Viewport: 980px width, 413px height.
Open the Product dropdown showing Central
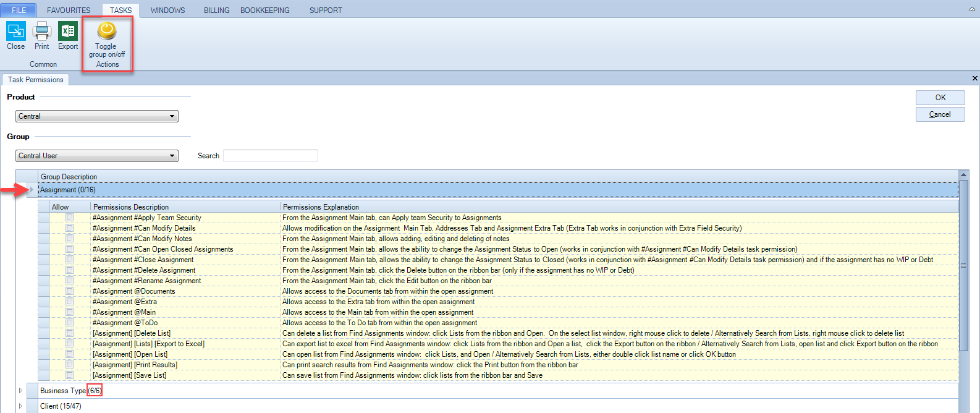click(97, 116)
